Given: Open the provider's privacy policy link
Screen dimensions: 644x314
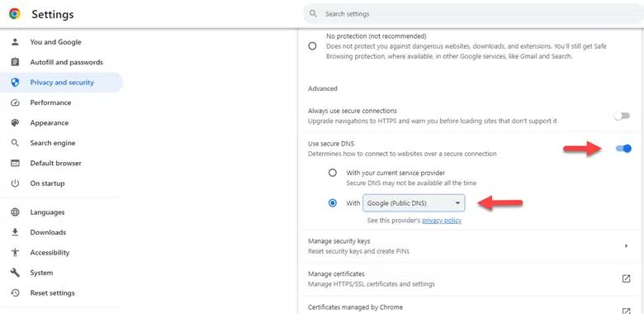Looking at the screenshot, I should (442, 221).
